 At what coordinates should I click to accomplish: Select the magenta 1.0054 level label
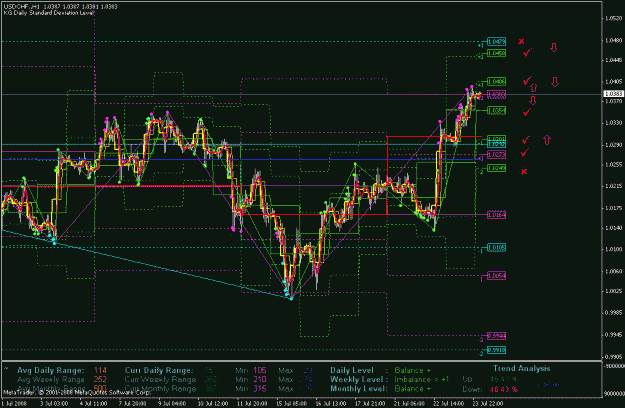(497, 276)
